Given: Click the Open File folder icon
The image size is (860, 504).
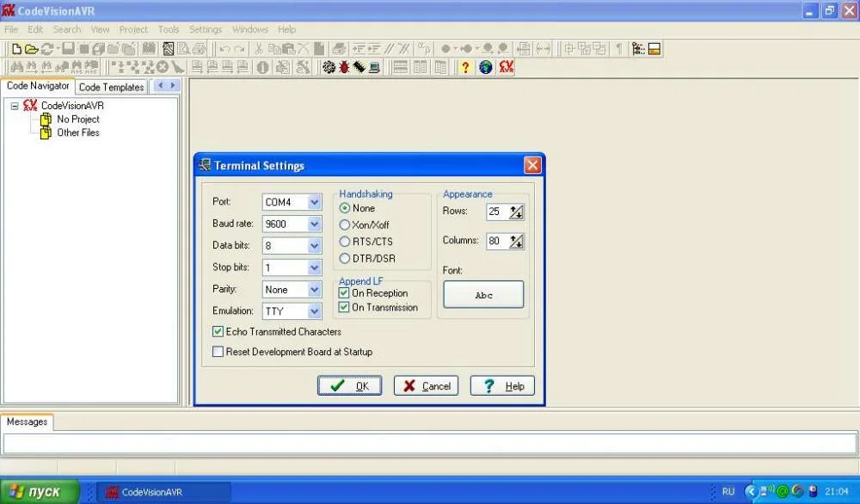Looking at the screenshot, I should pos(31,49).
